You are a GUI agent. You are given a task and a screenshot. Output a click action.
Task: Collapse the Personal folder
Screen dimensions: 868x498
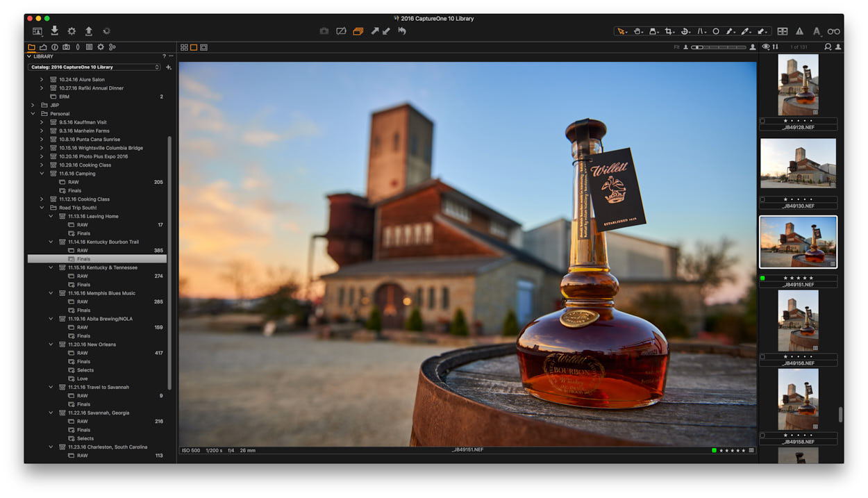coord(33,114)
